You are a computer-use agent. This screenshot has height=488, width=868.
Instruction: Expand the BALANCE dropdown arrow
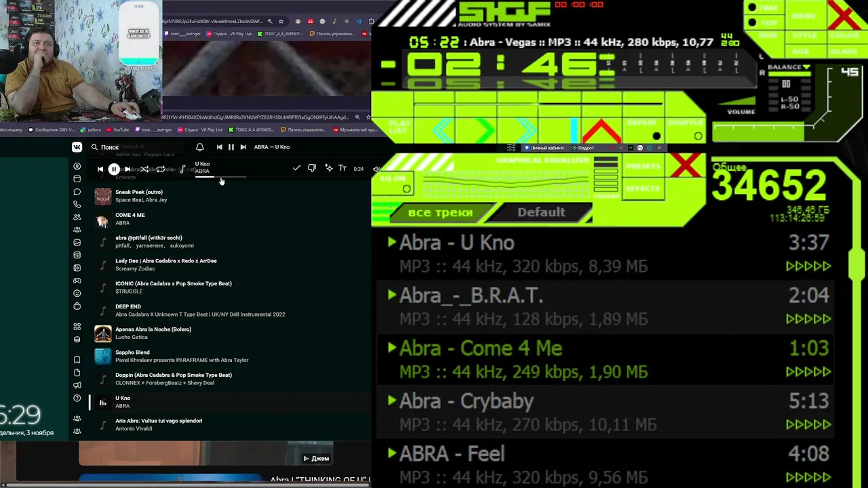806,67
